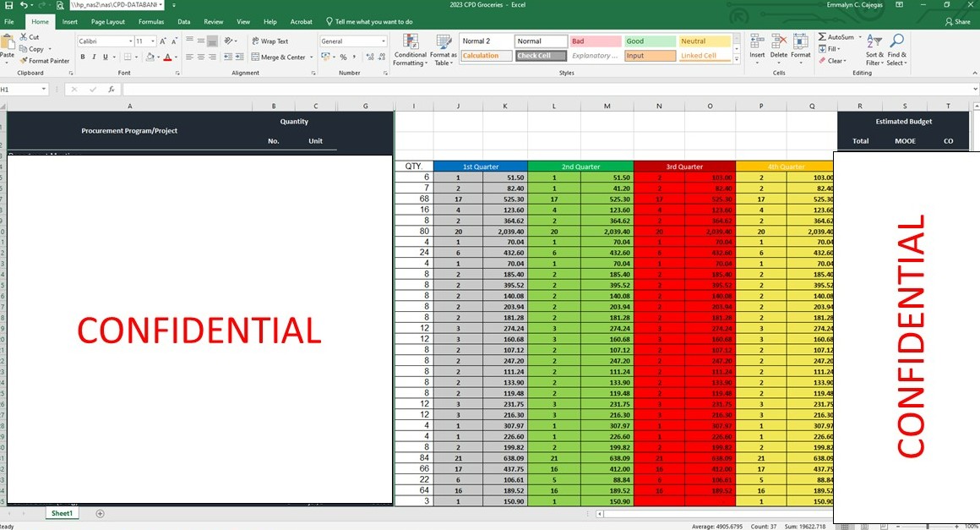This screenshot has height=530, width=980.
Task: Apply the Fill Color paint bucket
Action: 150,57
